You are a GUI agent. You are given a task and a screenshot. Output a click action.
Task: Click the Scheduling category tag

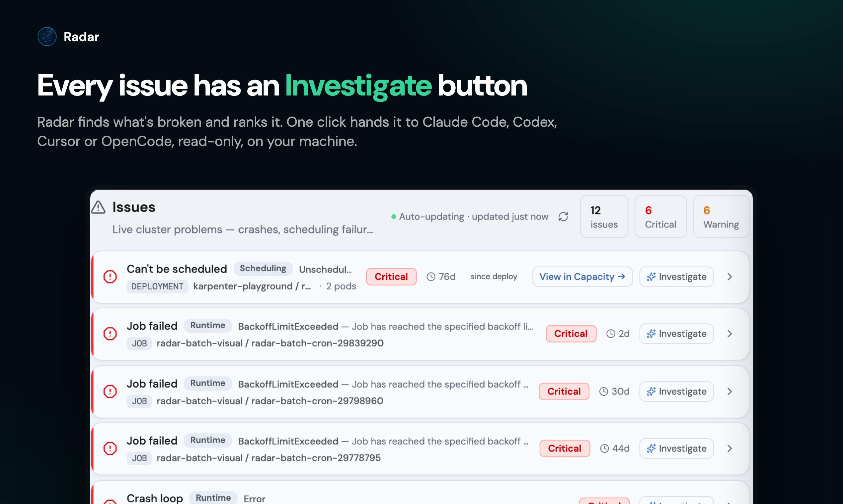tap(263, 268)
